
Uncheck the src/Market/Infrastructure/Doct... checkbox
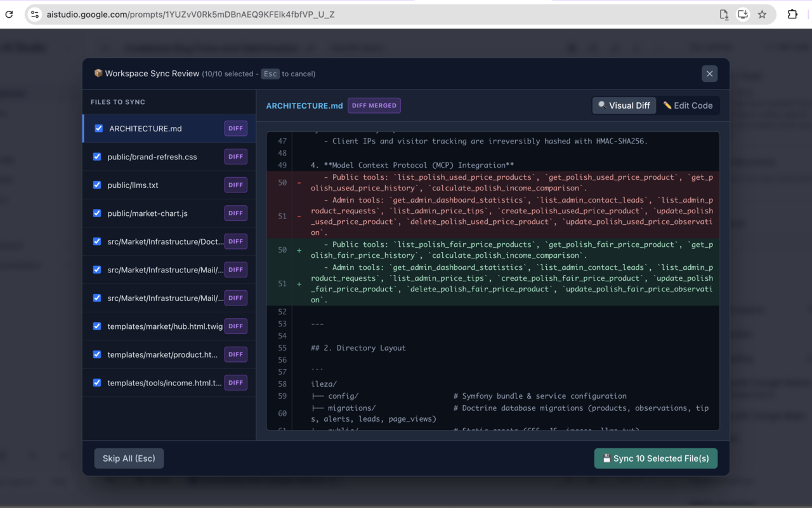97,241
